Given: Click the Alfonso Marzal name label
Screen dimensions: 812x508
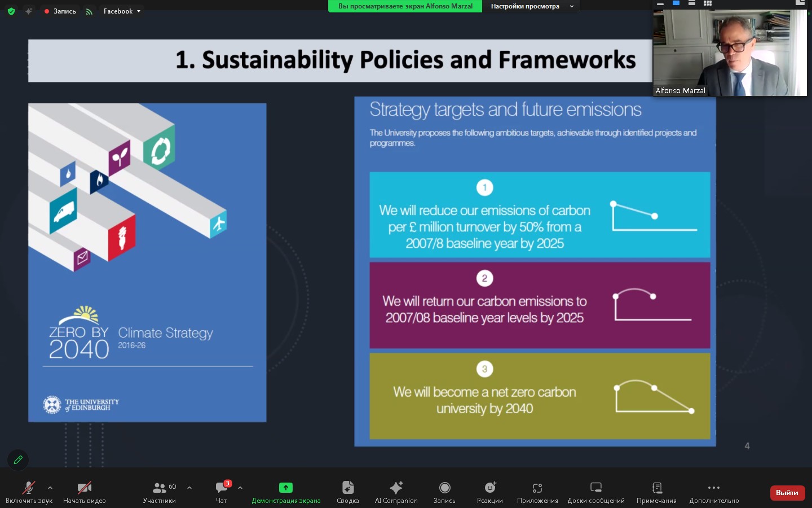Looking at the screenshot, I should (x=680, y=90).
